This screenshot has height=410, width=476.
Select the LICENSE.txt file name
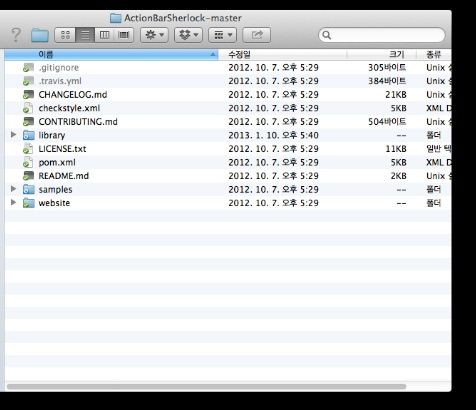62,149
